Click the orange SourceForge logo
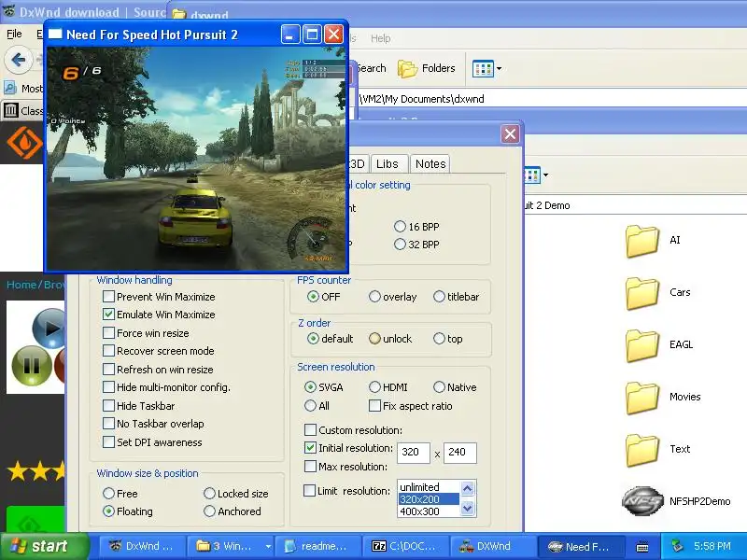 click(25, 143)
